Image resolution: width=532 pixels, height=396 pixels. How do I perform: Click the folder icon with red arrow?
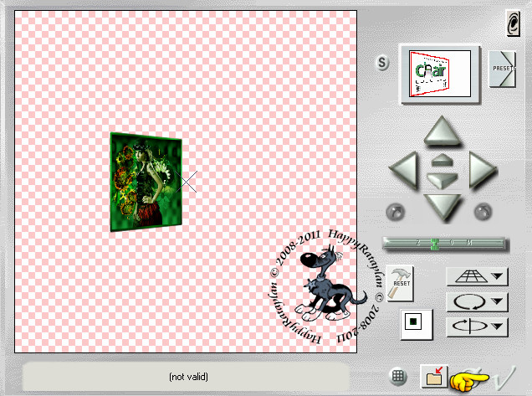pyautogui.click(x=434, y=376)
